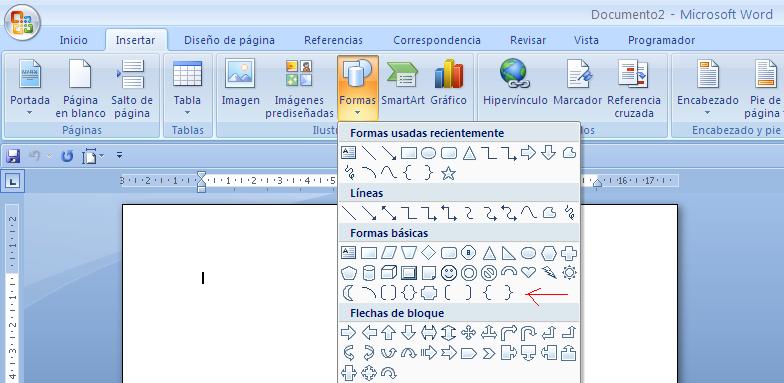Click the redo/repeat quick access icon

(x=67, y=156)
